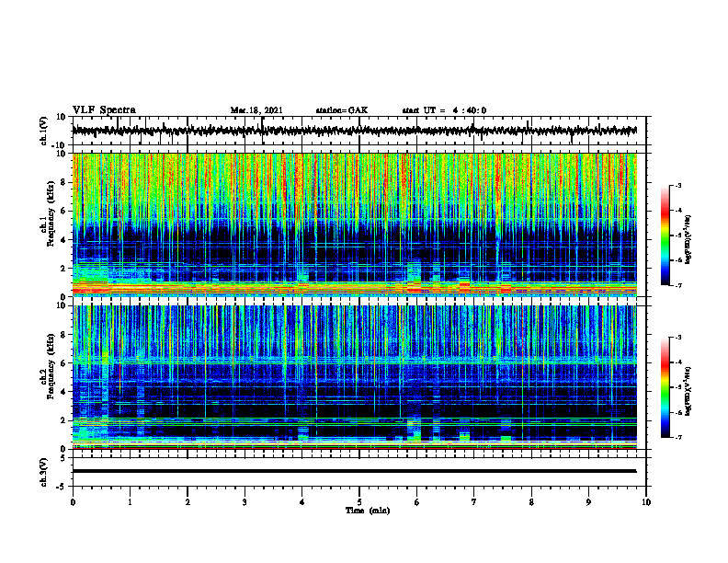Click the "-7" label on ch.2 color bar

pos(678,437)
